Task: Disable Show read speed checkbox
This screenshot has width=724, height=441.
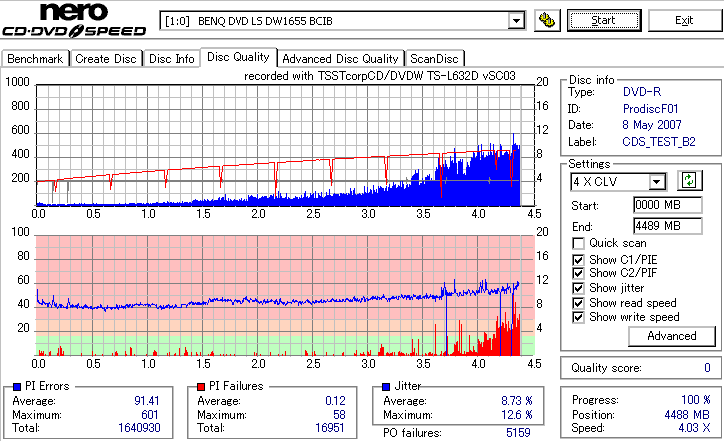Action: tap(578, 303)
